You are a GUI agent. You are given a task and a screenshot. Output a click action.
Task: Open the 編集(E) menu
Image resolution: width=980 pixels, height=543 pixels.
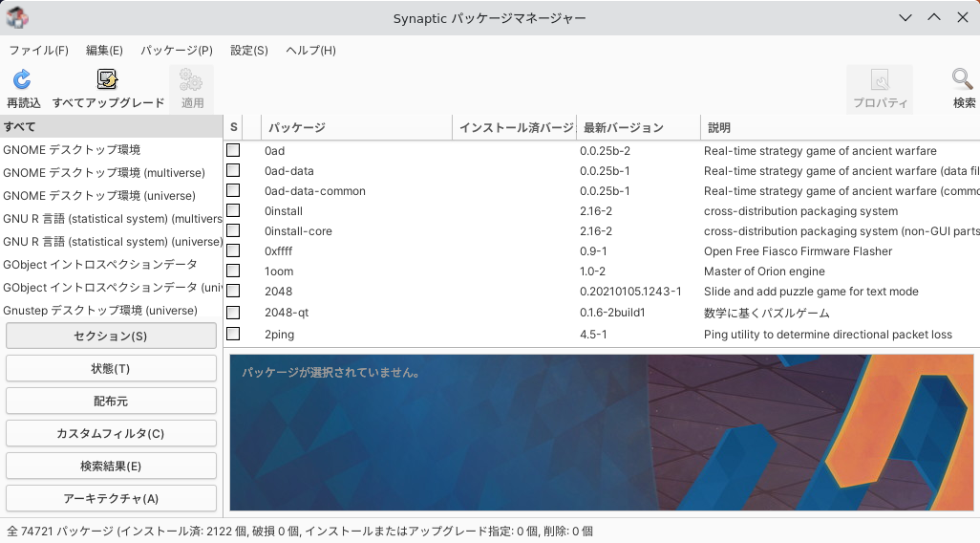click(x=104, y=50)
